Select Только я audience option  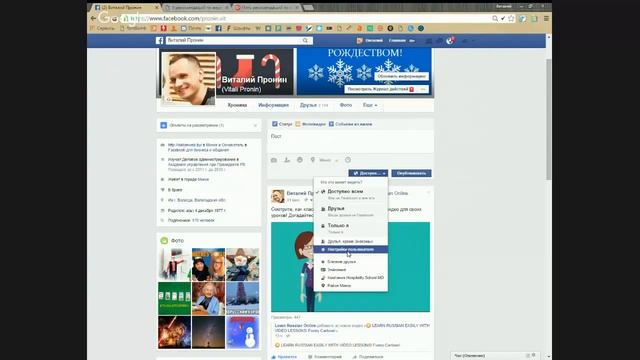(x=351, y=228)
